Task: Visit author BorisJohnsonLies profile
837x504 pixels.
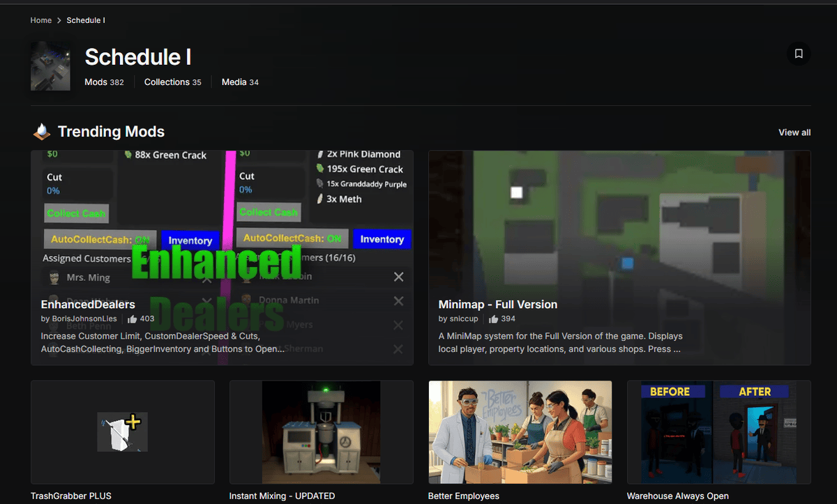Action: click(x=84, y=319)
